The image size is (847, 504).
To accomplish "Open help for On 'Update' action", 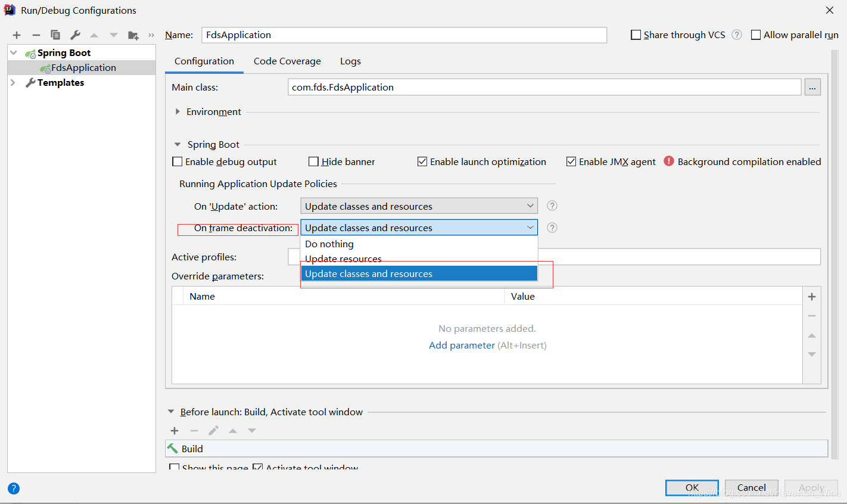I will 552,206.
